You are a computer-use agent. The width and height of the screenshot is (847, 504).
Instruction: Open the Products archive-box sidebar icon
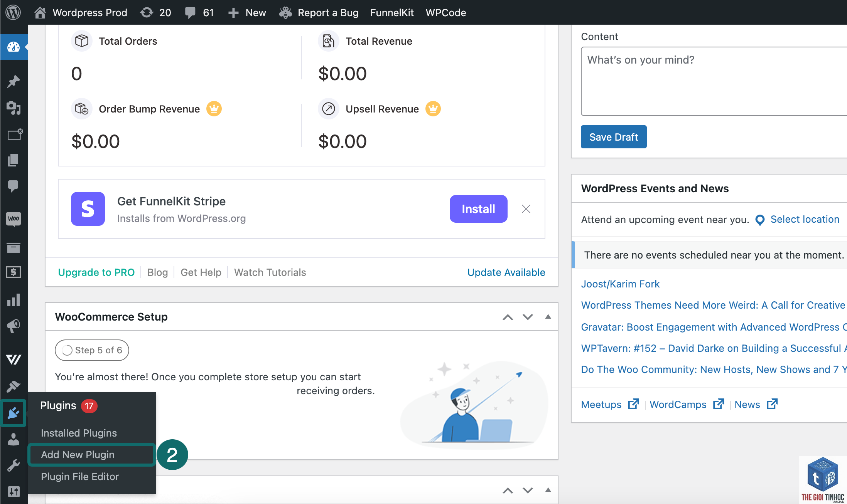click(x=13, y=247)
